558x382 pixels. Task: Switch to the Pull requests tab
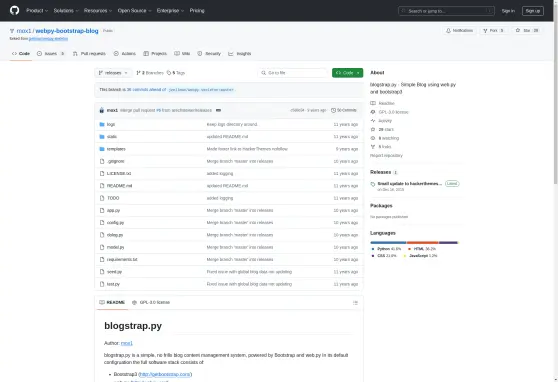point(89,54)
